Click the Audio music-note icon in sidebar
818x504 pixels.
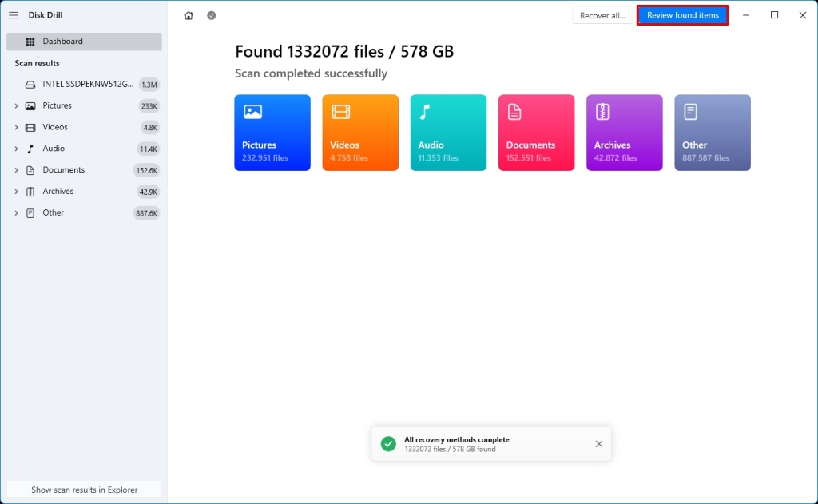[30, 148]
